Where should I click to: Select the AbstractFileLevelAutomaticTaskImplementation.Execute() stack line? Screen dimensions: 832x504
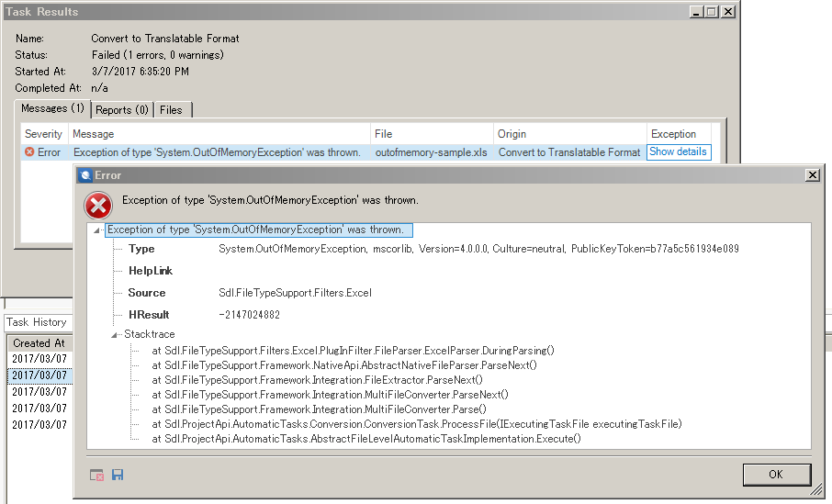(x=366, y=439)
